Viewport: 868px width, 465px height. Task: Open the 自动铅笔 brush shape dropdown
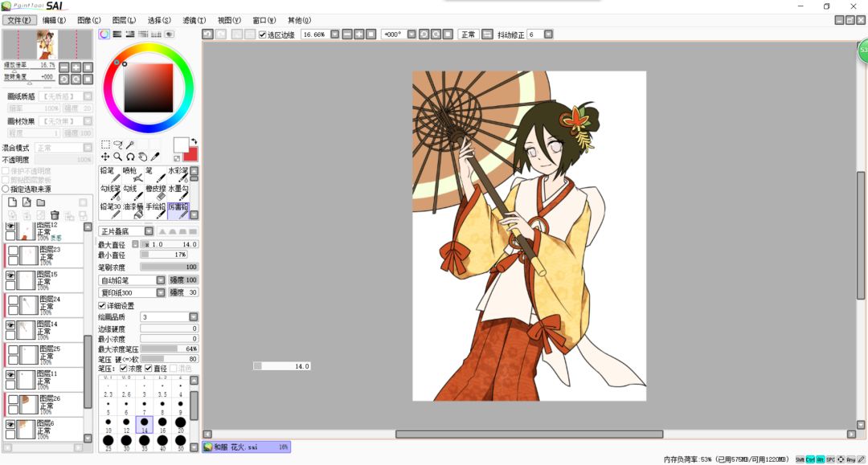click(x=161, y=280)
